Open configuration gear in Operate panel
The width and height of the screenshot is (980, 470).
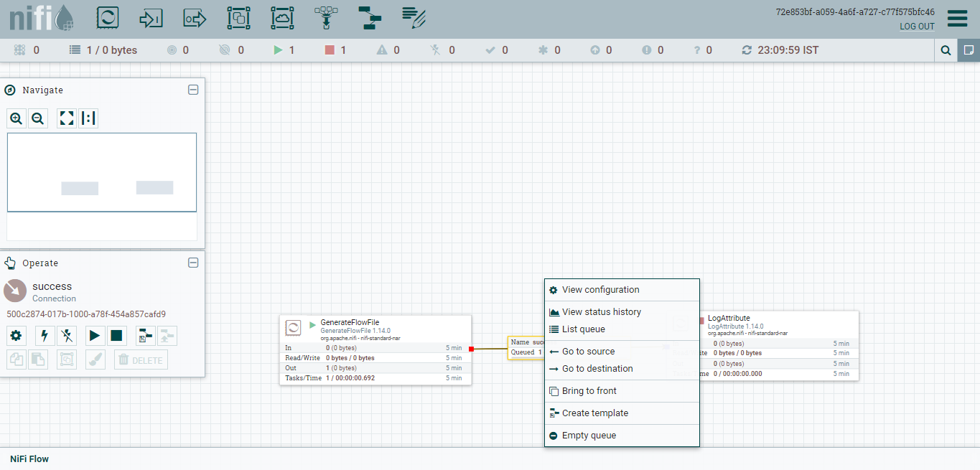[x=17, y=335]
